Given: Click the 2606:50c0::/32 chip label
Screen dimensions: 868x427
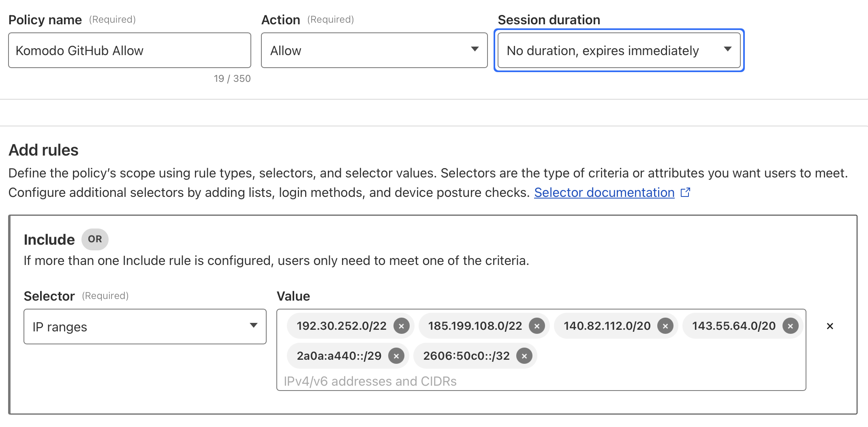Looking at the screenshot, I should click(x=466, y=356).
